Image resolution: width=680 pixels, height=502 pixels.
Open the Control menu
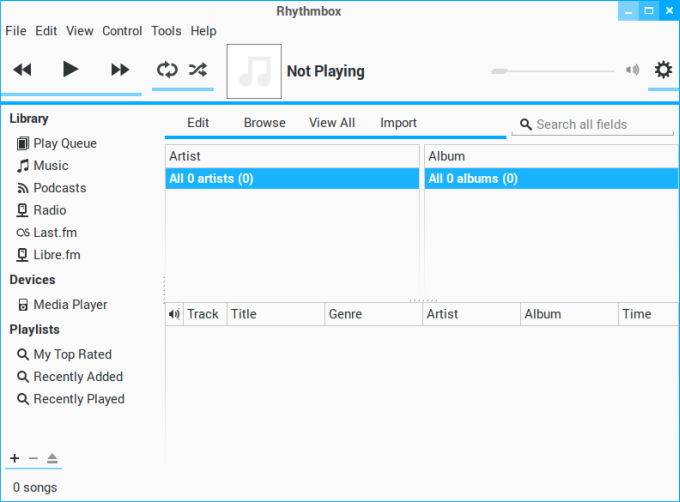tap(122, 31)
